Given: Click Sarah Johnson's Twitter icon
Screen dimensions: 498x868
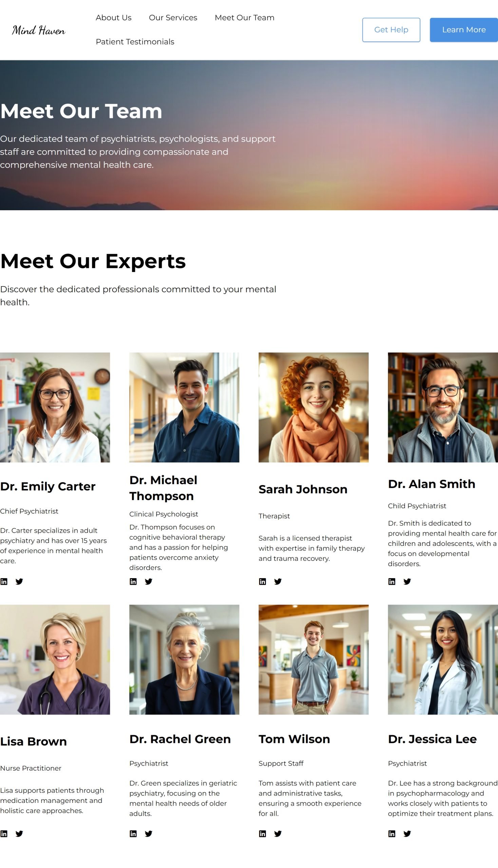Looking at the screenshot, I should point(278,581).
